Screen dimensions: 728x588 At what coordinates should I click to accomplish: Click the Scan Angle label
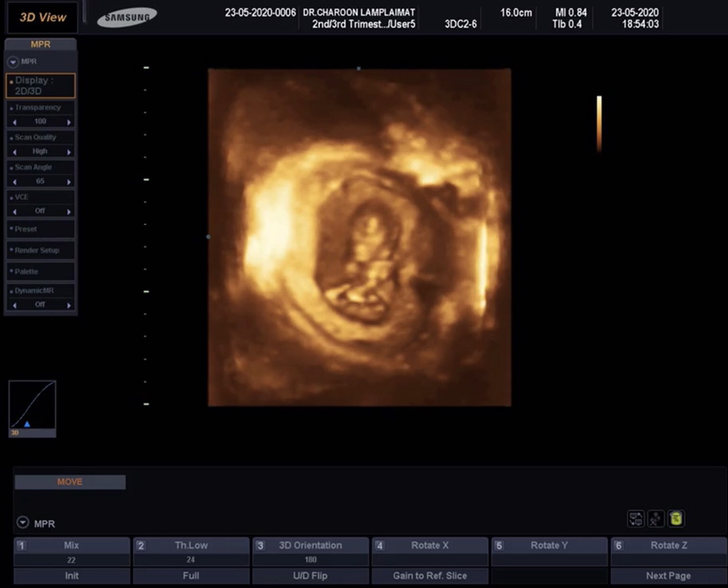tap(33, 167)
